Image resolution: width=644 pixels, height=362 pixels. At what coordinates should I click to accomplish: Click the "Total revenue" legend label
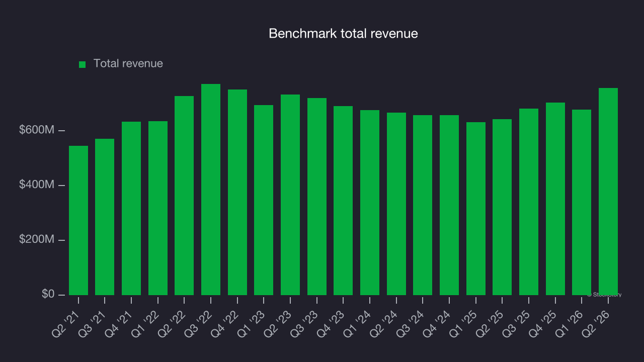pos(128,64)
